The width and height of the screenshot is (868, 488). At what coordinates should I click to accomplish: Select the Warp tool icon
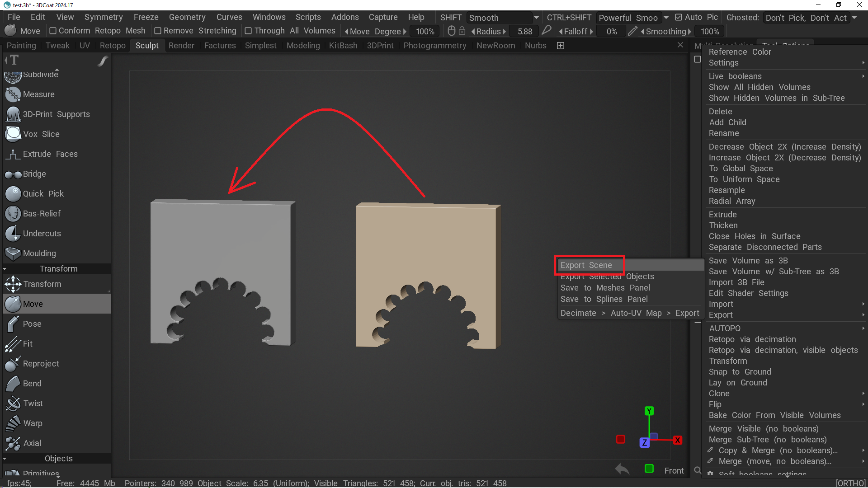(13, 423)
